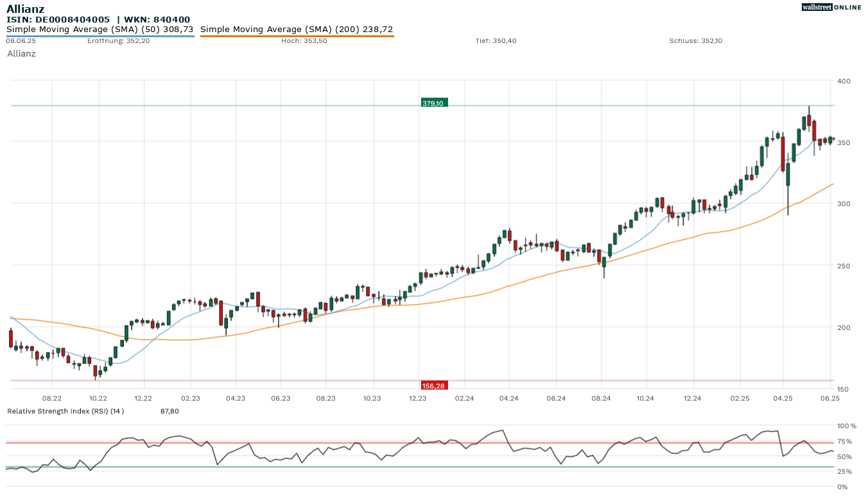This screenshot has width=866, height=504.
Task: Select the 08.22 date on the time axis
Action: [x=52, y=399]
